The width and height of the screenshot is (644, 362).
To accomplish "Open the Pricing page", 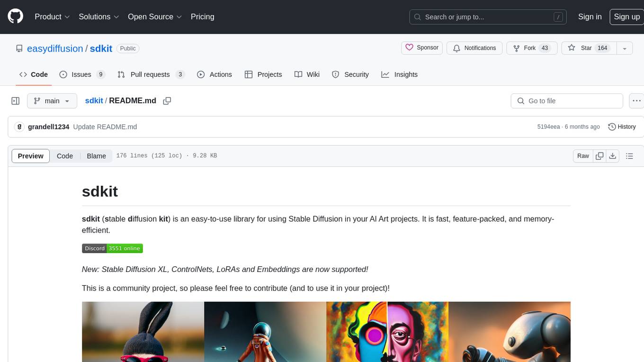I will (x=202, y=17).
